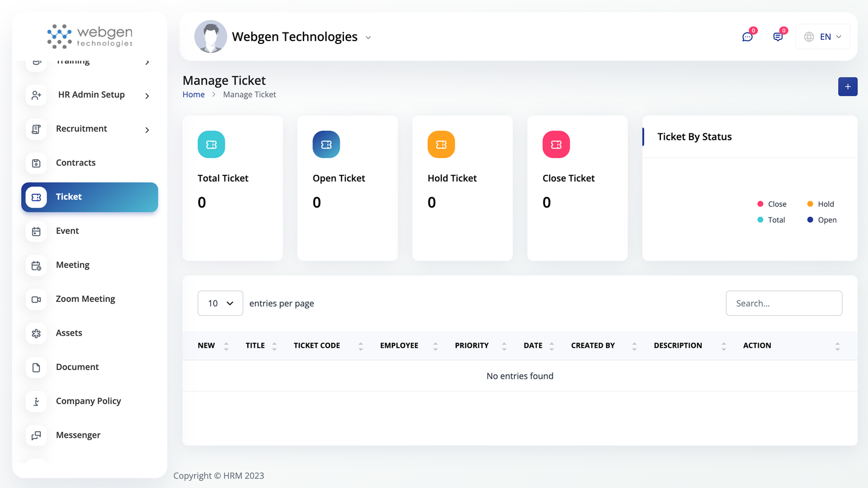Viewport: 868px width, 488px height.
Task: Sort table by Ticket Code column
Action: point(317,346)
